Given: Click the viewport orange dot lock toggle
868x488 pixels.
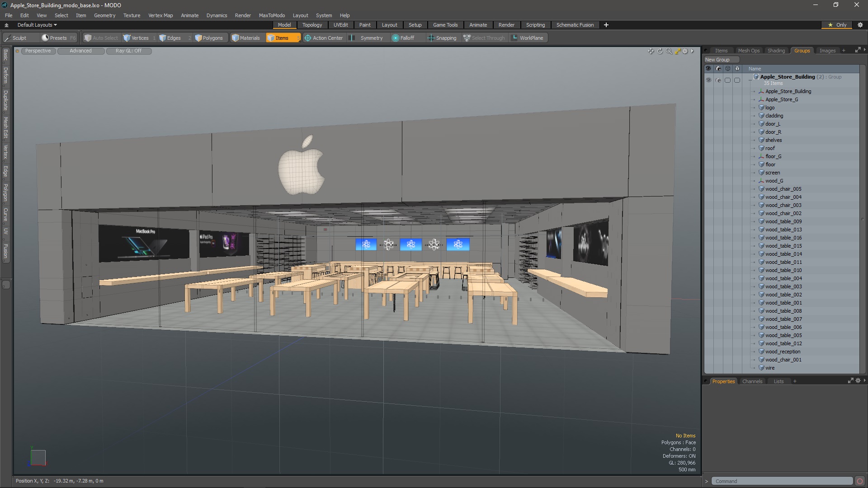Looking at the screenshot, I should coord(17,51).
